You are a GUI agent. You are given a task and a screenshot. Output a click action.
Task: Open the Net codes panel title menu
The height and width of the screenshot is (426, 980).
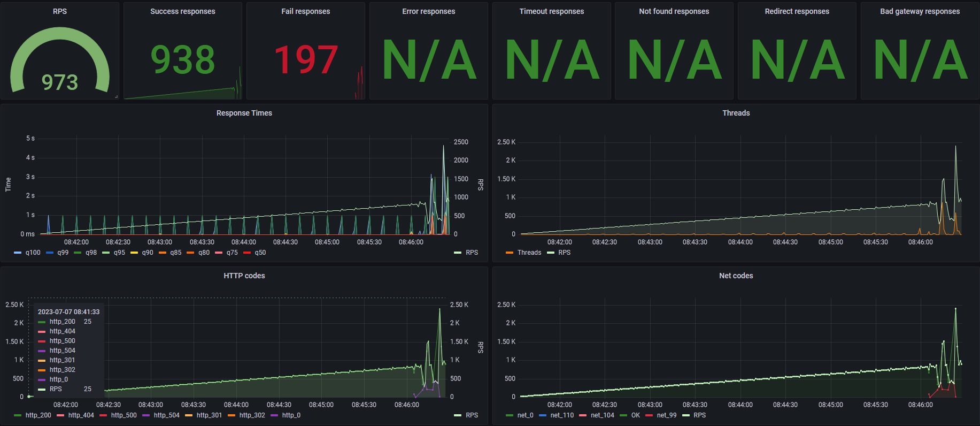click(736, 276)
